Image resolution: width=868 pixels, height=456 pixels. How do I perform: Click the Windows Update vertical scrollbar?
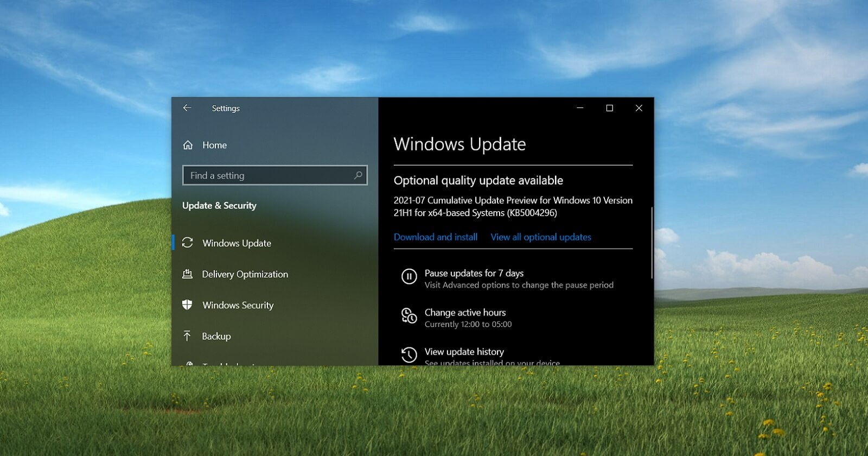pyautogui.click(x=652, y=243)
